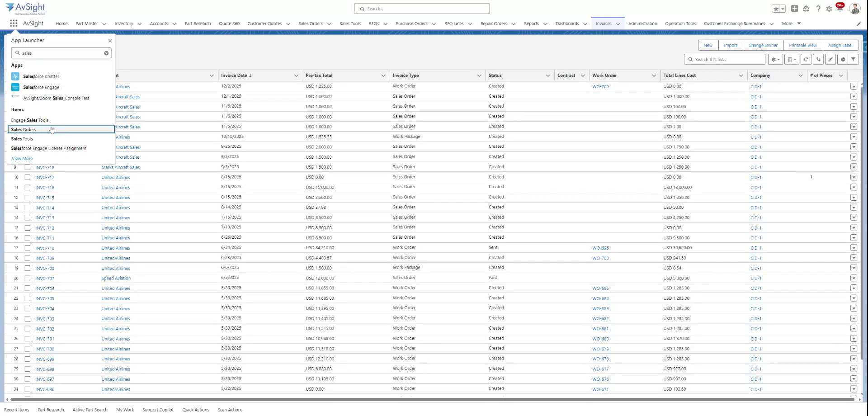Viewport: 868px width, 416px height.
Task: Click the sort arrows icon on the list
Action: (818, 59)
